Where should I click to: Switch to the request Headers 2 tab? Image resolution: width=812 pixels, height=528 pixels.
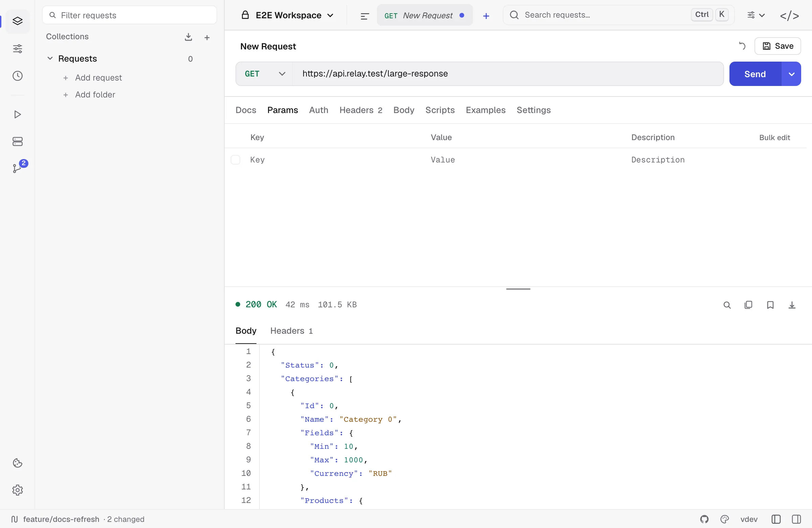click(x=361, y=110)
